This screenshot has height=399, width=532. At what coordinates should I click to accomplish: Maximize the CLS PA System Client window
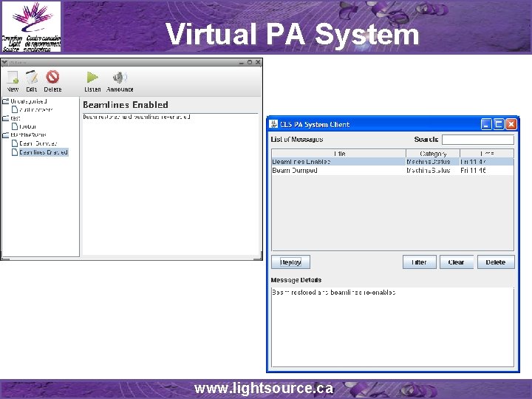coord(499,124)
